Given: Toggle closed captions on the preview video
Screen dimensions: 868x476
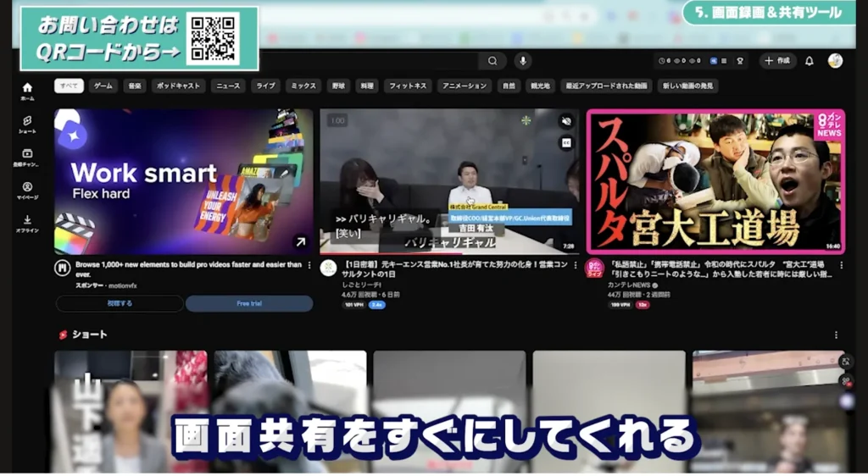Looking at the screenshot, I should pos(566,143).
